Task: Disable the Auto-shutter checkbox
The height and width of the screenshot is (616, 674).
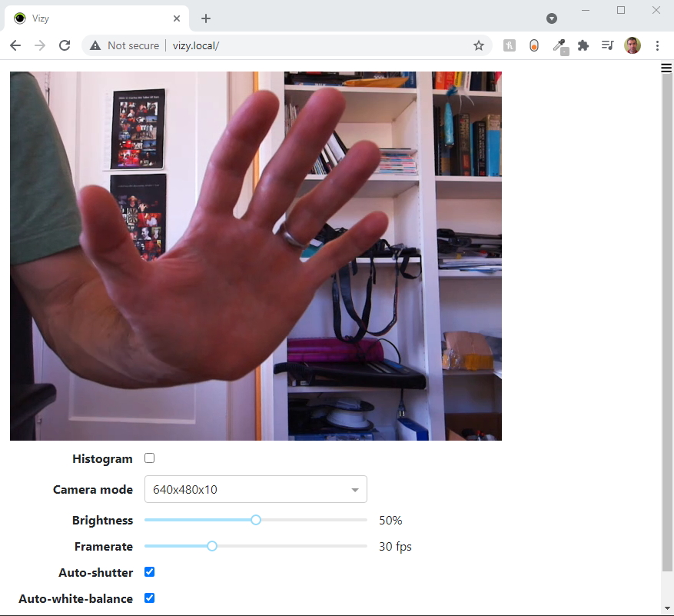Action: pyautogui.click(x=150, y=572)
